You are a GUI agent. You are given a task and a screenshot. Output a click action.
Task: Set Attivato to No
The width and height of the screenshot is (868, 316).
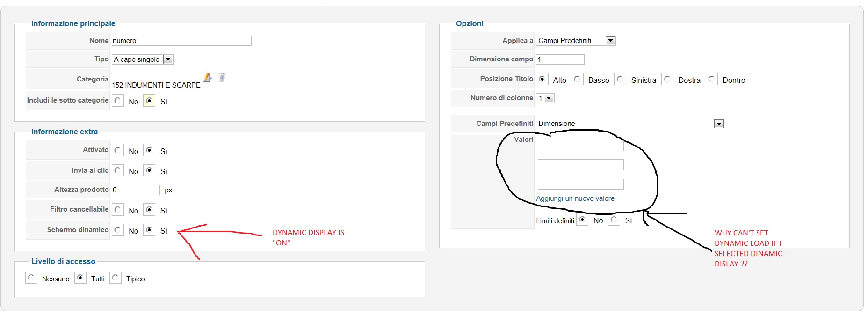tap(118, 150)
